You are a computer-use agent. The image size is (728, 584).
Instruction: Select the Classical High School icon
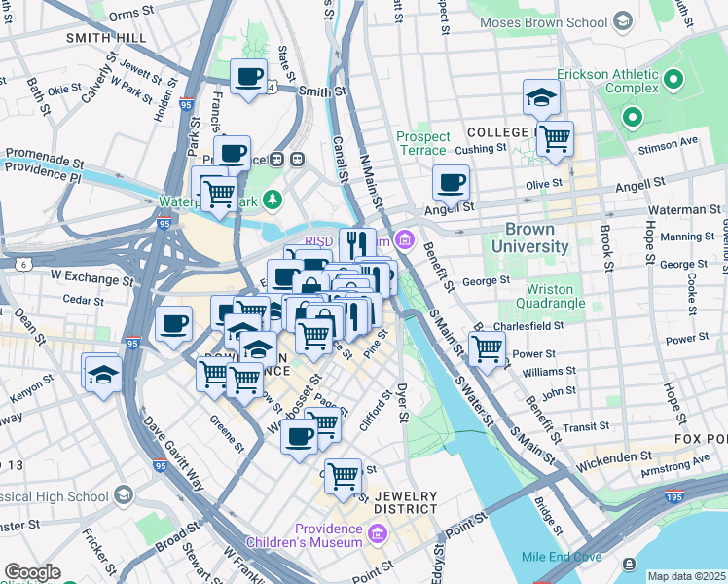tap(124, 494)
